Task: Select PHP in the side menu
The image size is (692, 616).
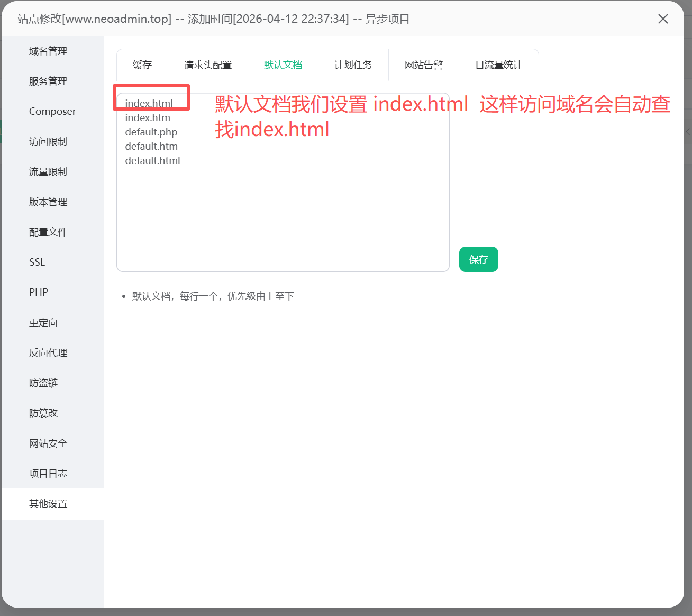Action: 39,293
